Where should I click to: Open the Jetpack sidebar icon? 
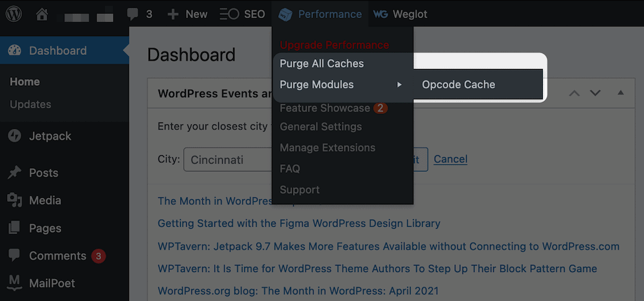point(15,136)
